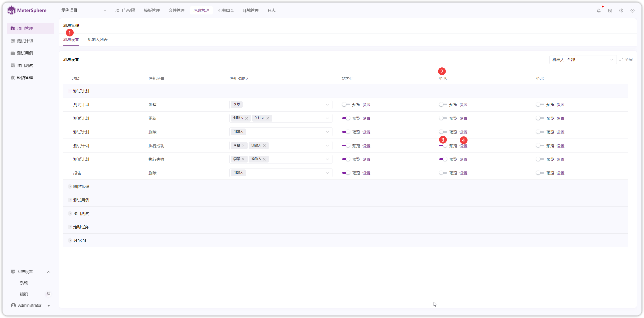644x318 pixels.
Task: Expand the 缺陷管理 group
Action: [70, 186]
